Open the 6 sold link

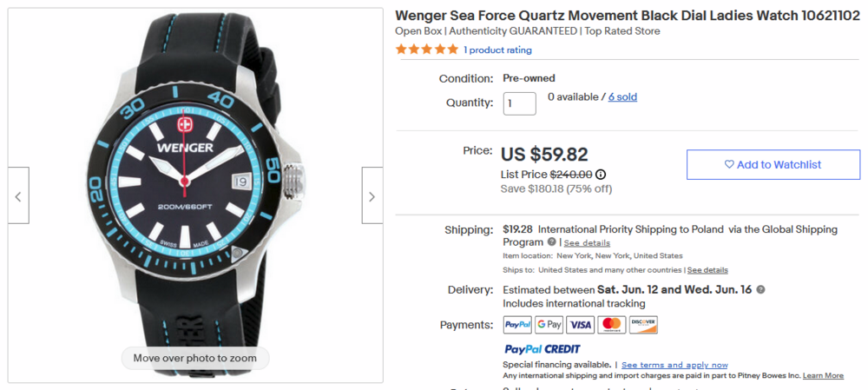tap(622, 97)
